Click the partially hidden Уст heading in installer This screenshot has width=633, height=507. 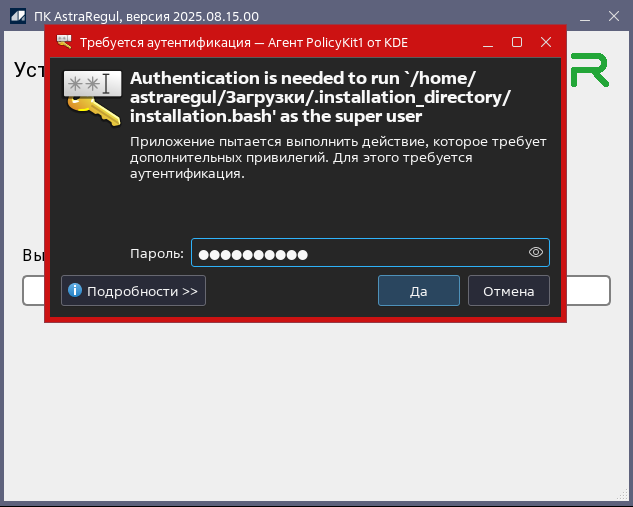28,70
